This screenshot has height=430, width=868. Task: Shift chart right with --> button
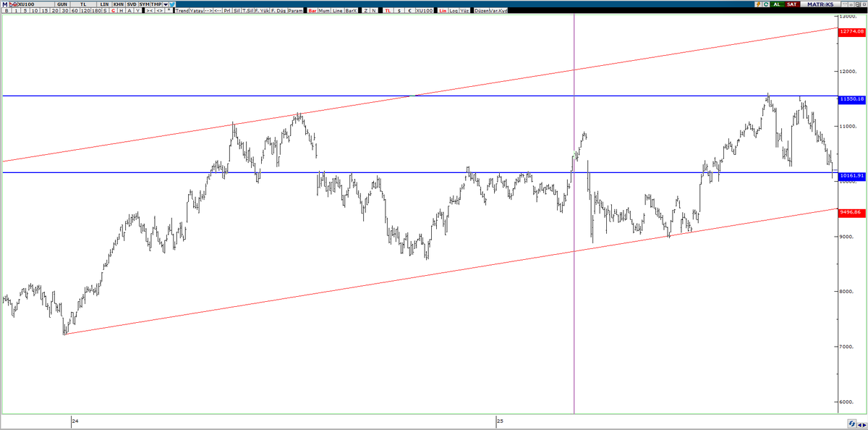point(208,11)
